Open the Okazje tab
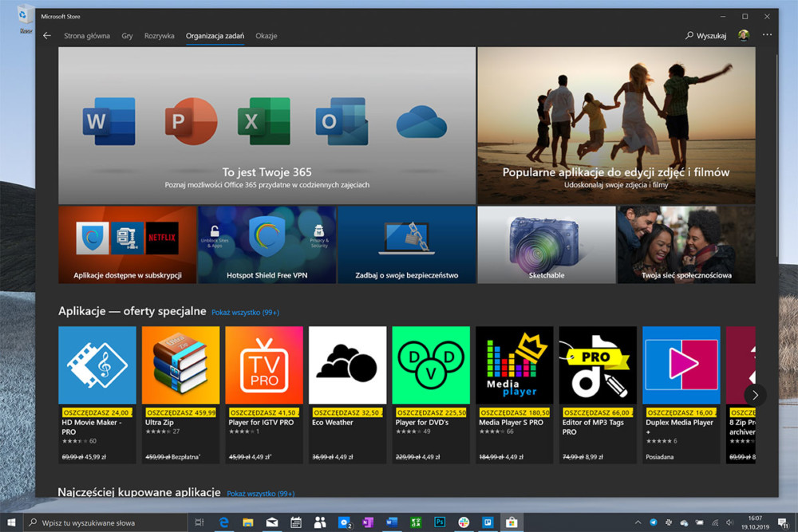 tap(267, 36)
